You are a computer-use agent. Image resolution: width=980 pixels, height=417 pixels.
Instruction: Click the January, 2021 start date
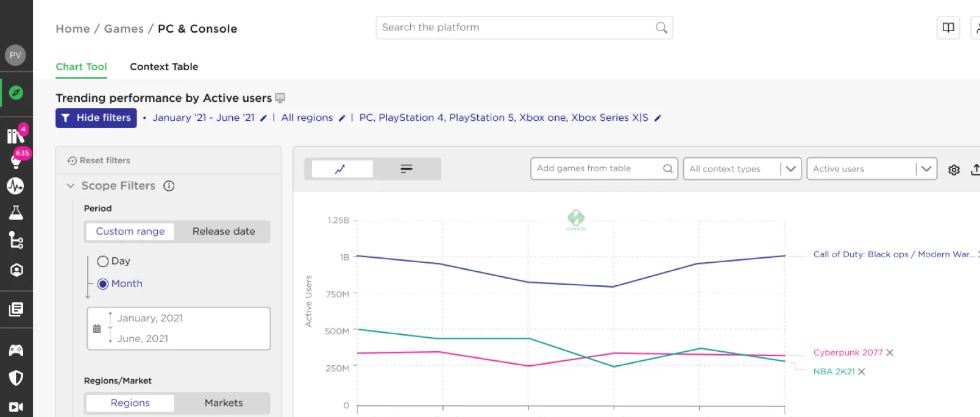click(150, 318)
